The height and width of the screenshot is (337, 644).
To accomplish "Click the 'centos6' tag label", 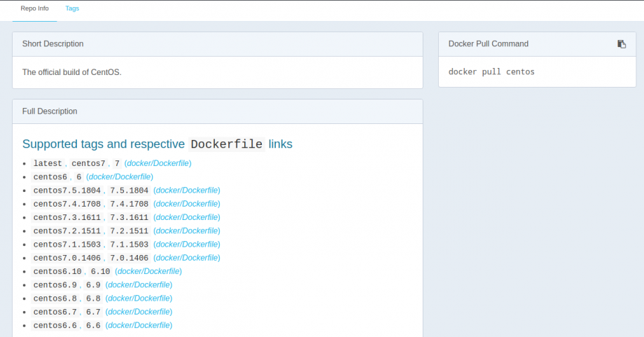I will tap(50, 177).
